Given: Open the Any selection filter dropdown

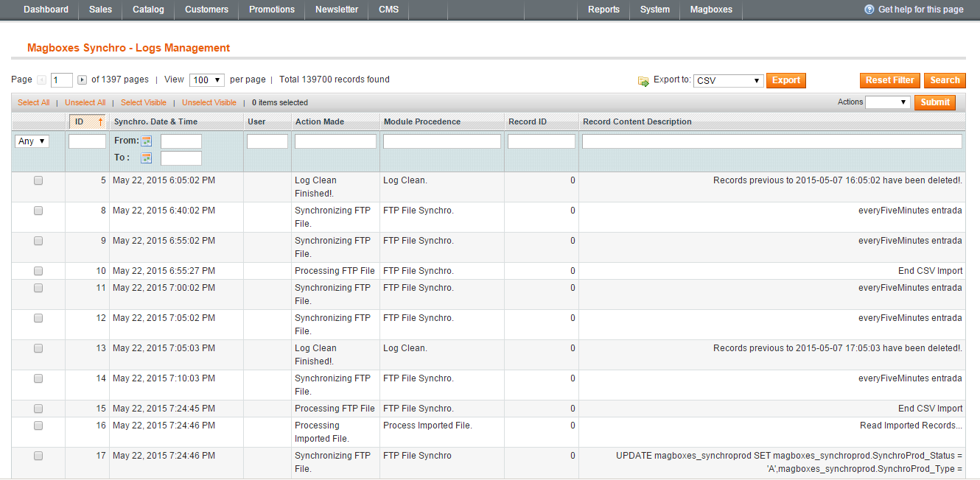Looking at the screenshot, I should coord(32,141).
